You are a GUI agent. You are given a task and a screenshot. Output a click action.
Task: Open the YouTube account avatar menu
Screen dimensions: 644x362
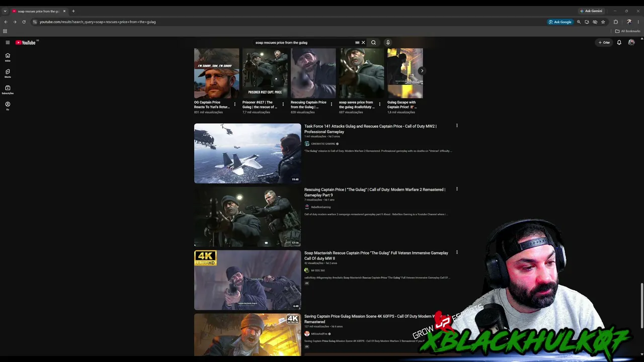point(631,43)
